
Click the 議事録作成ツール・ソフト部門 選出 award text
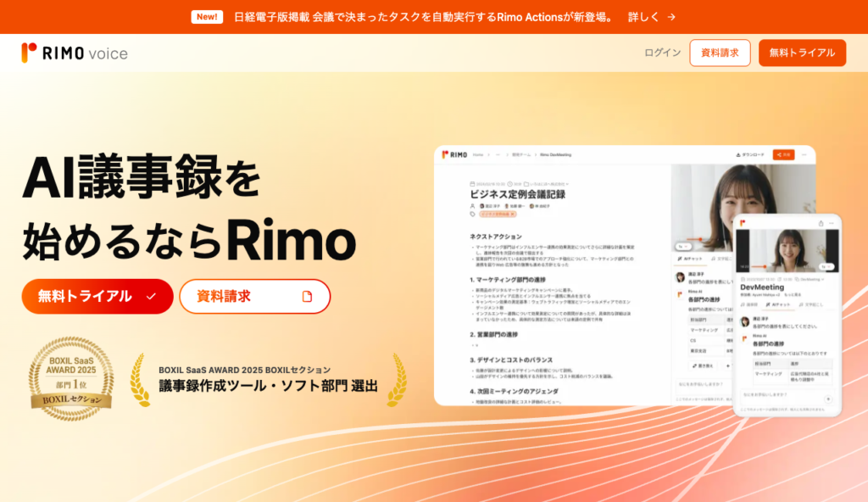click(269, 386)
